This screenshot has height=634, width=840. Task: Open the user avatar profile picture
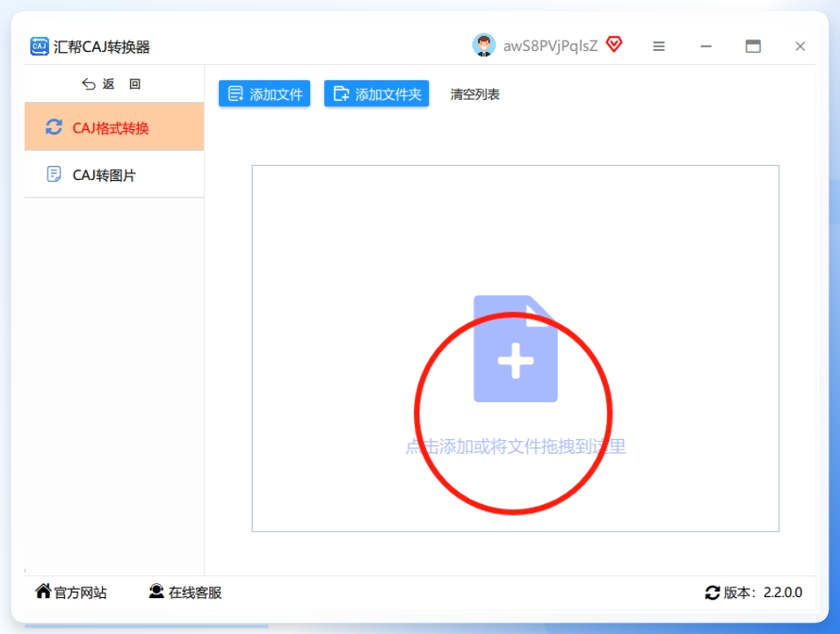click(x=484, y=46)
